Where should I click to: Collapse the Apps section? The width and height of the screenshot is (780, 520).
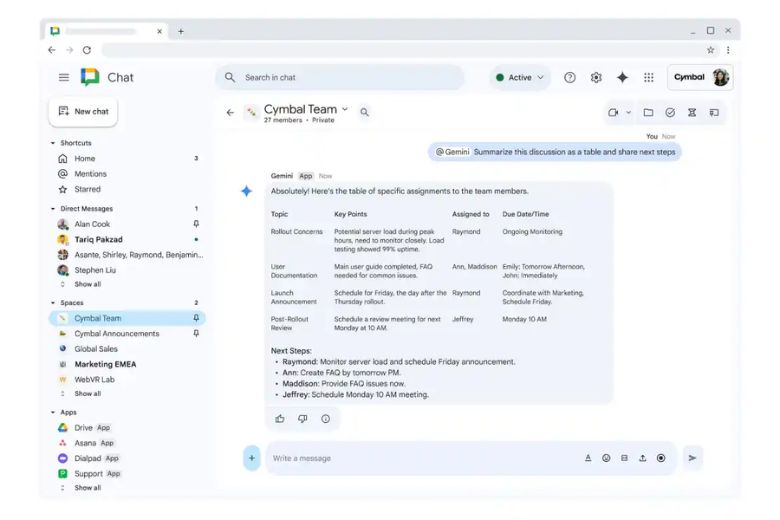pos(53,412)
